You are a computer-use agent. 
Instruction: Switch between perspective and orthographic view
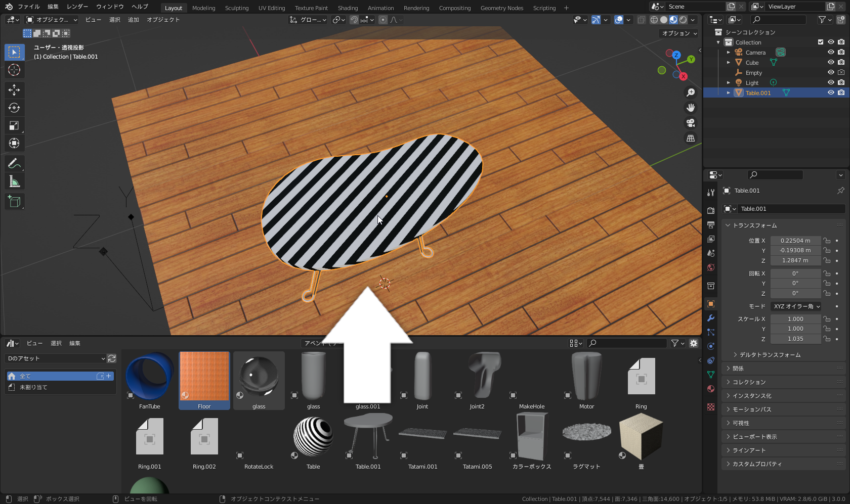691,138
